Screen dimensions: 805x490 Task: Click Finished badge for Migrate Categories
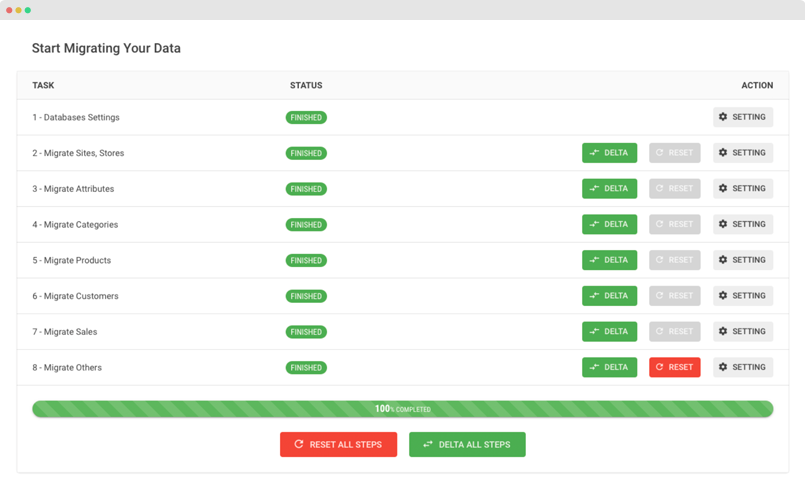point(306,224)
